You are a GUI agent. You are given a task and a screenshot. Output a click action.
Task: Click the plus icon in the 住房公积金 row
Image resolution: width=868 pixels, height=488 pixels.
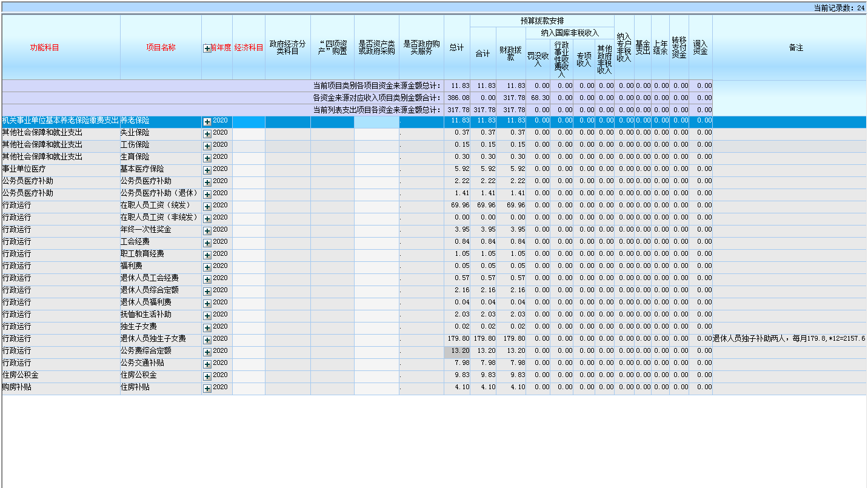[207, 376]
